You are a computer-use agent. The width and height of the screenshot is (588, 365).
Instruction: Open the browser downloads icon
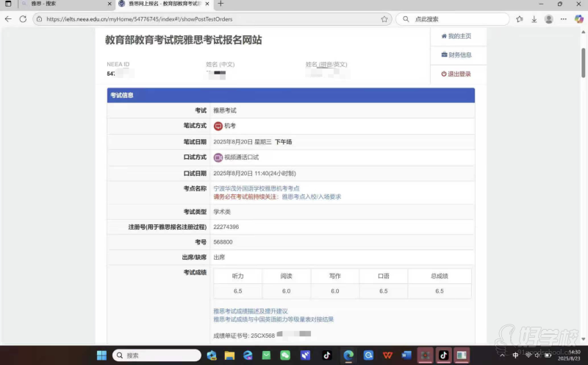tap(534, 19)
